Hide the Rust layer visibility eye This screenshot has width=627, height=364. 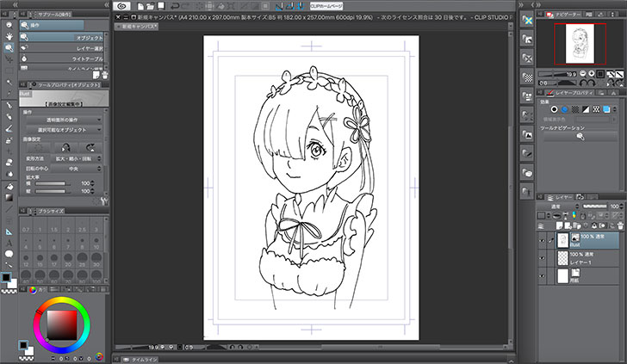542,241
